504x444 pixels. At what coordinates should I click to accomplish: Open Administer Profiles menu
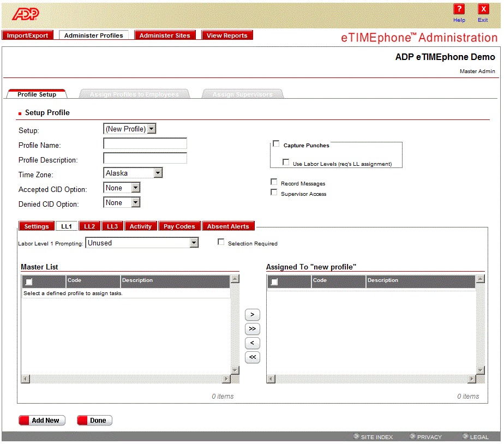93,35
